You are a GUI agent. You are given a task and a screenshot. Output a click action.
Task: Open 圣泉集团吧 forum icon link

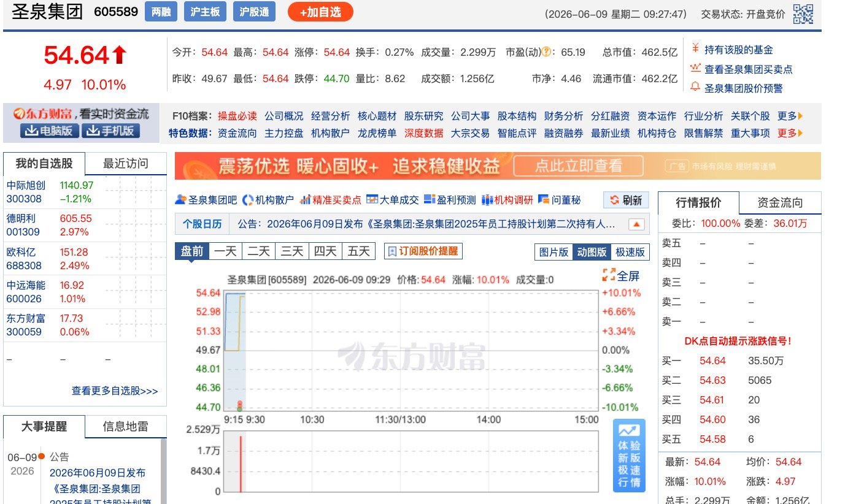[206, 200]
